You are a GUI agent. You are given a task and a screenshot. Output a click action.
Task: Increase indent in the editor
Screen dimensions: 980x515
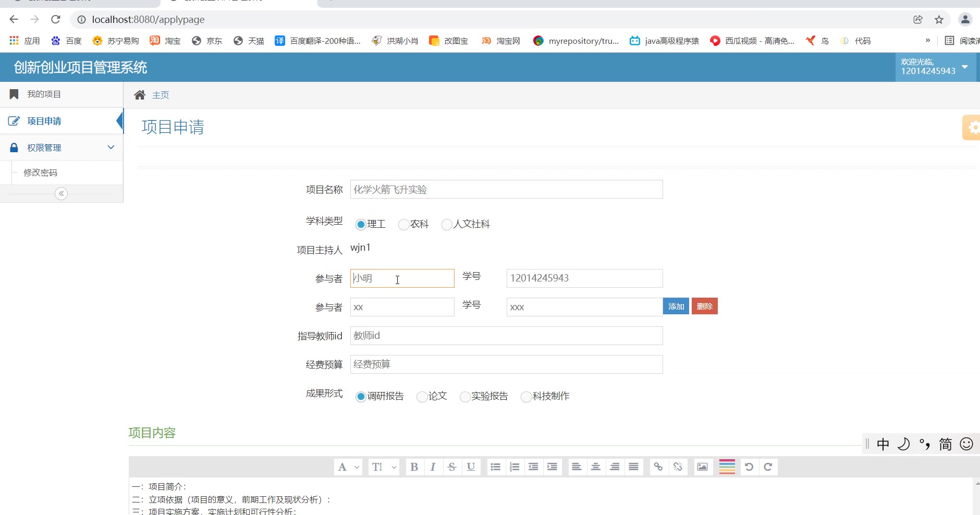point(553,467)
